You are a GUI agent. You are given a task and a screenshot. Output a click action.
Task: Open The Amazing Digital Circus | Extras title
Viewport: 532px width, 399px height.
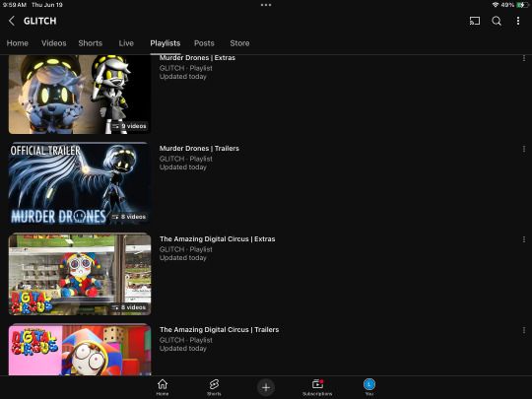click(217, 238)
